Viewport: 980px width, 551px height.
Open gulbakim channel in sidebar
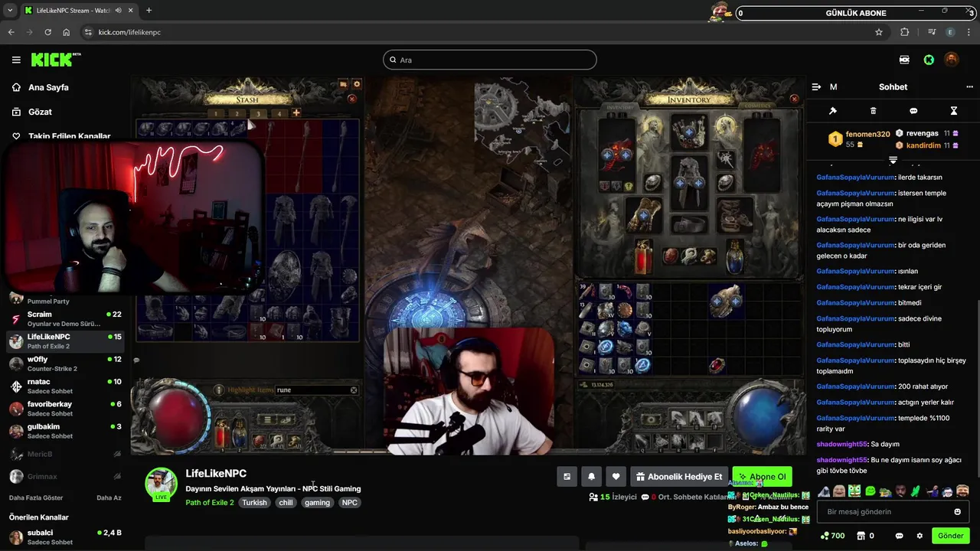65,431
